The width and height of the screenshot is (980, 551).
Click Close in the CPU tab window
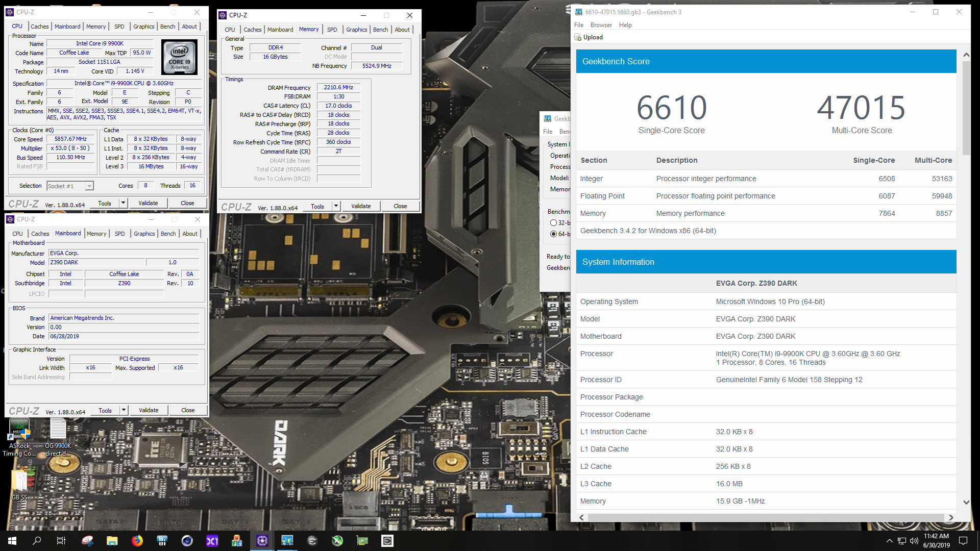(187, 203)
